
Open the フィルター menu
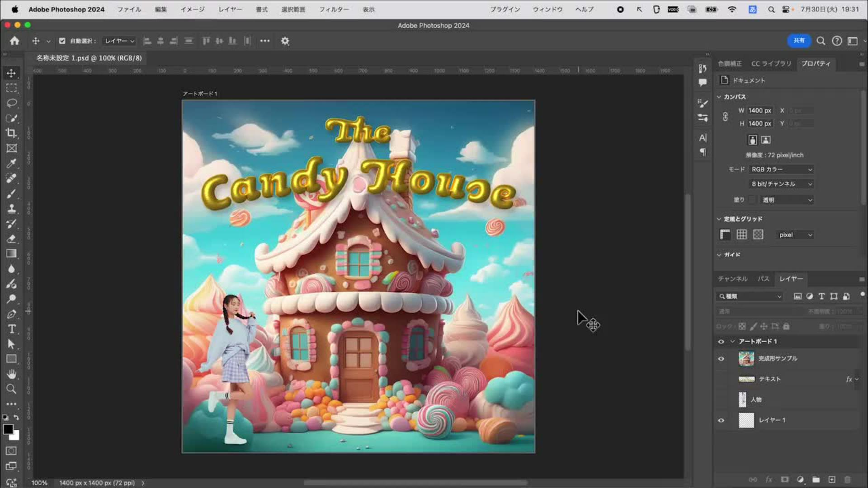pos(334,9)
